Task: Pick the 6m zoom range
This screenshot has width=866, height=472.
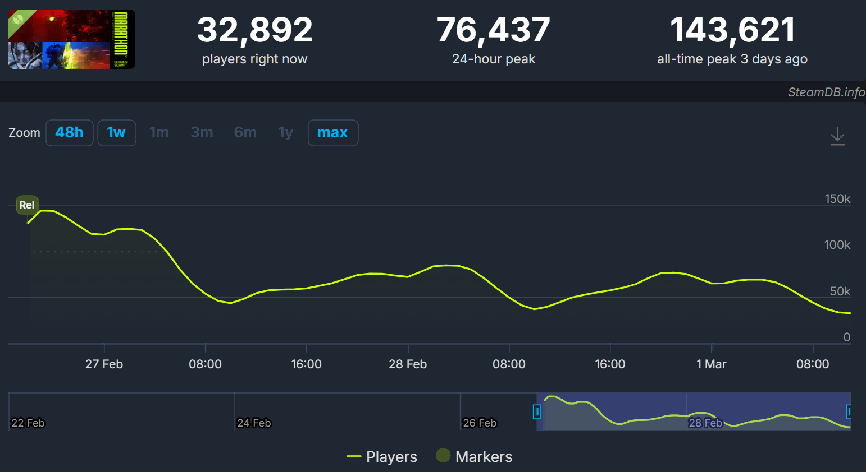Action: coord(245,133)
